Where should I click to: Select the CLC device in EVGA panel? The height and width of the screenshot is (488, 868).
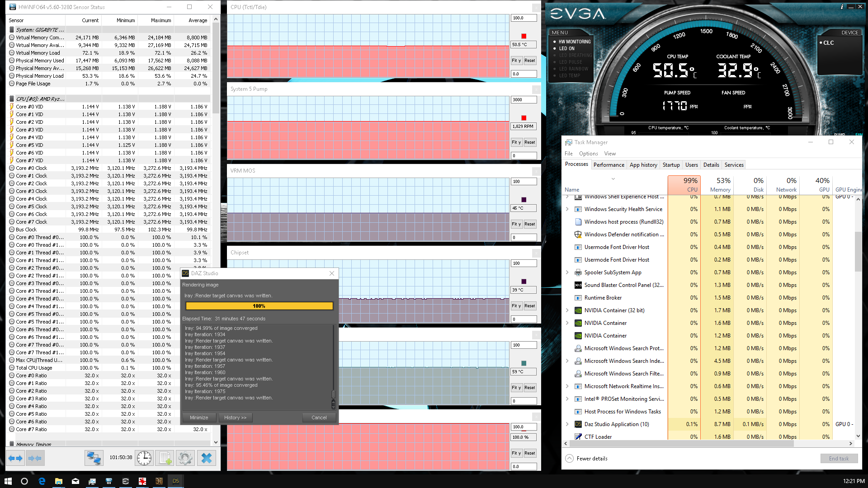(x=828, y=43)
